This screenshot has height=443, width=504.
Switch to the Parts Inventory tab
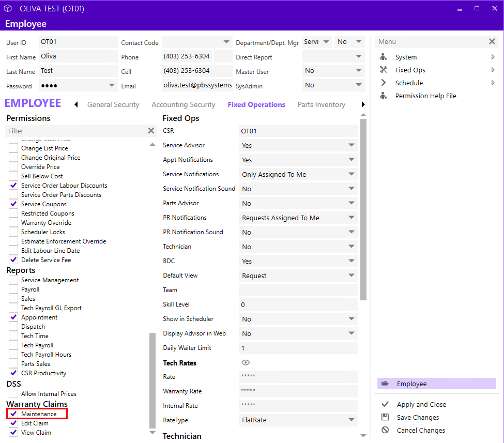tap(321, 104)
